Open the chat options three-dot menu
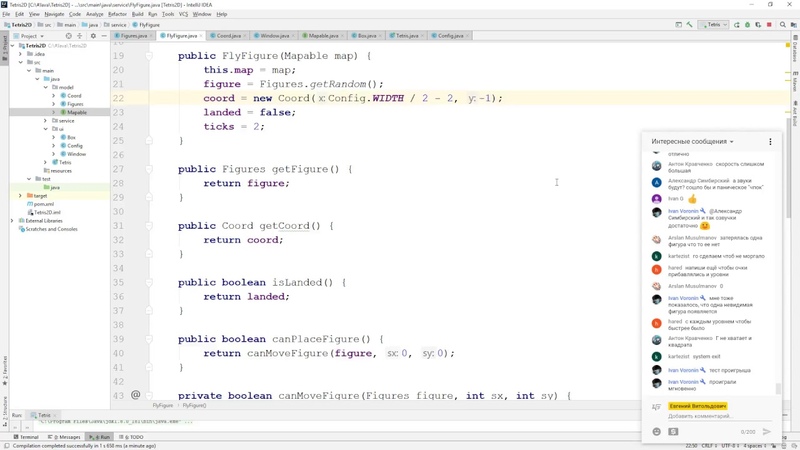The height and width of the screenshot is (450, 800). [770, 141]
